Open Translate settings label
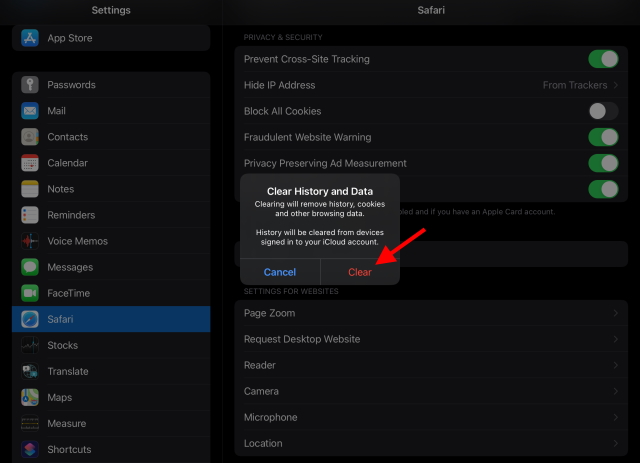This screenshot has height=463, width=640. click(68, 372)
